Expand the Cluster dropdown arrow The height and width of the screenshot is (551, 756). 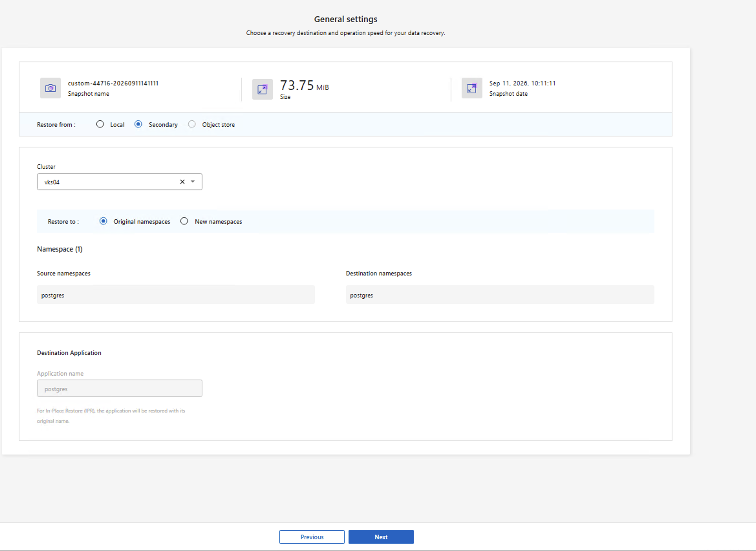[x=193, y=182]
